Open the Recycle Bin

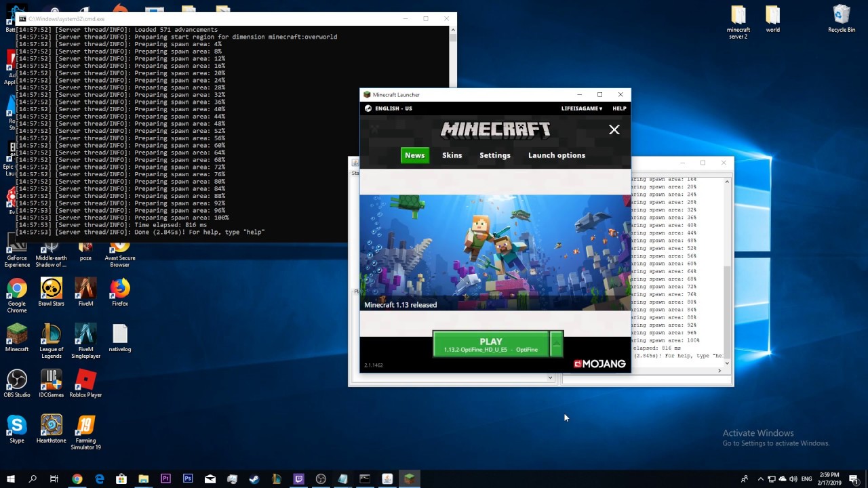point(842,19)
